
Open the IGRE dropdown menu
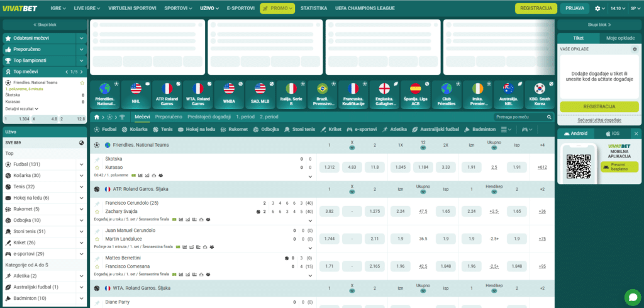click(59, 8)
